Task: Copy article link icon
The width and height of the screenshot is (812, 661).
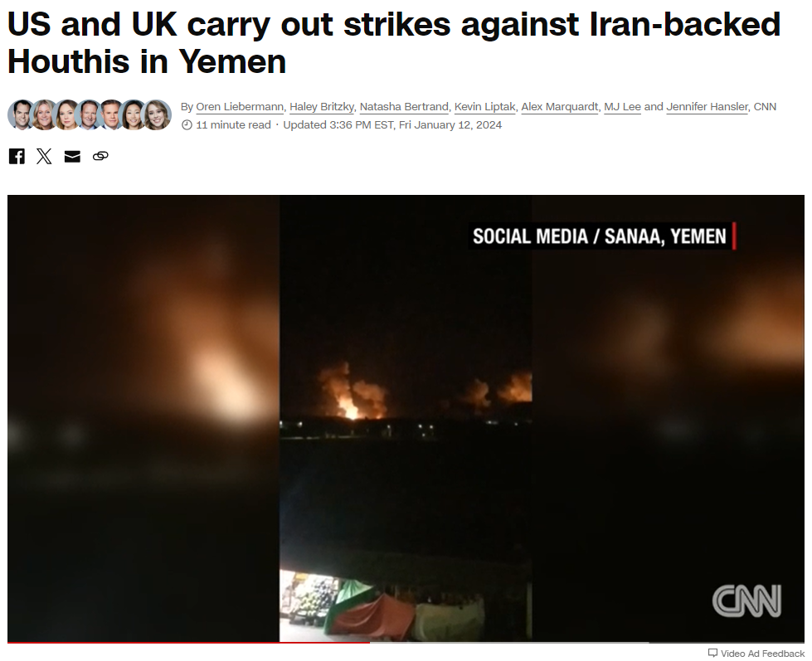Action: [100, 156]
